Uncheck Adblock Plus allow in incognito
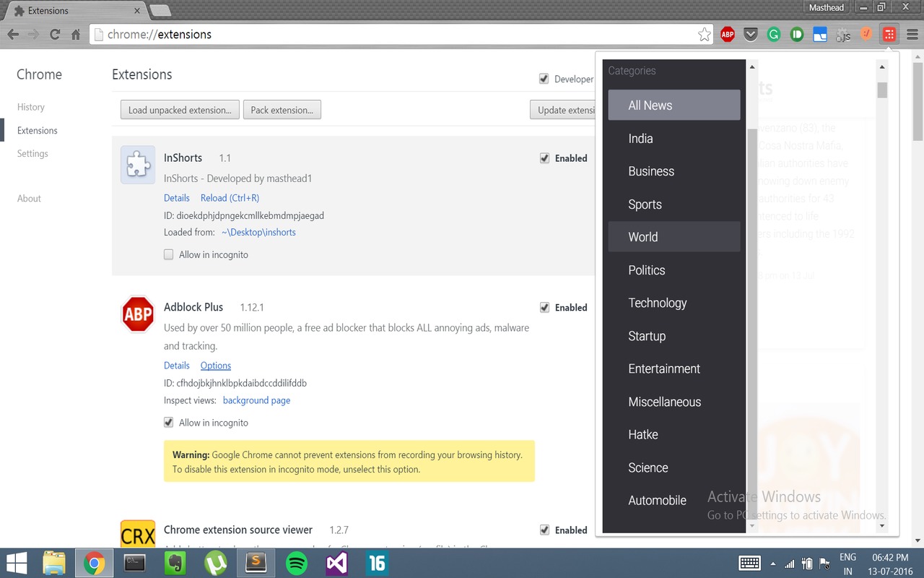 pos(169,423)
